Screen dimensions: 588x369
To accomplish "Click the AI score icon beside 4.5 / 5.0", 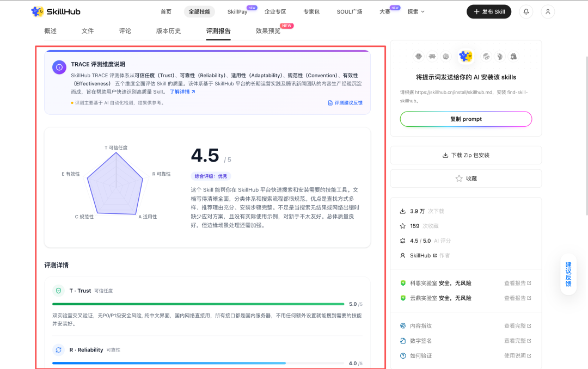I will click(x=403, y=241).
